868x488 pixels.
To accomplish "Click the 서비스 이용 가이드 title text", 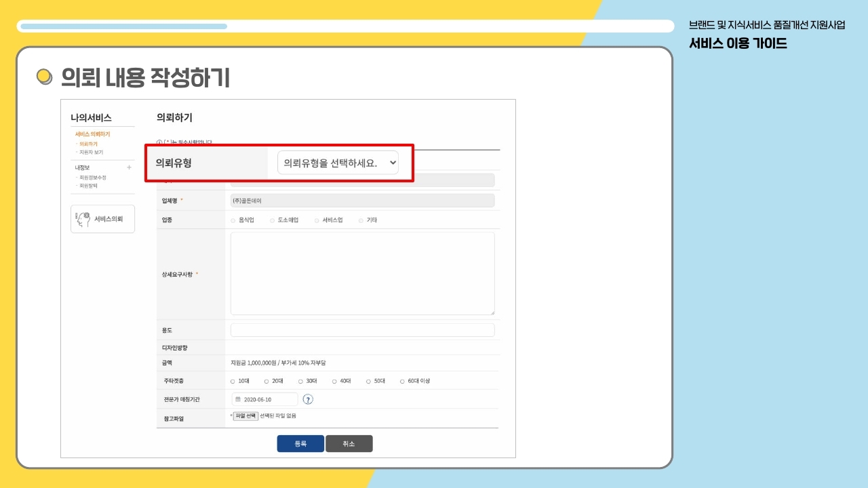I will [x=738, y=44].
